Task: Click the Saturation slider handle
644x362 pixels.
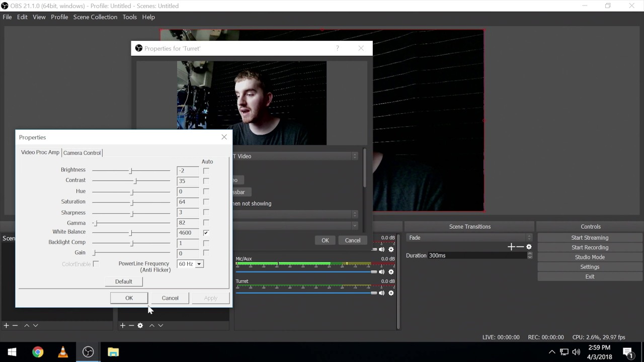Action: (x=132, y=202)
